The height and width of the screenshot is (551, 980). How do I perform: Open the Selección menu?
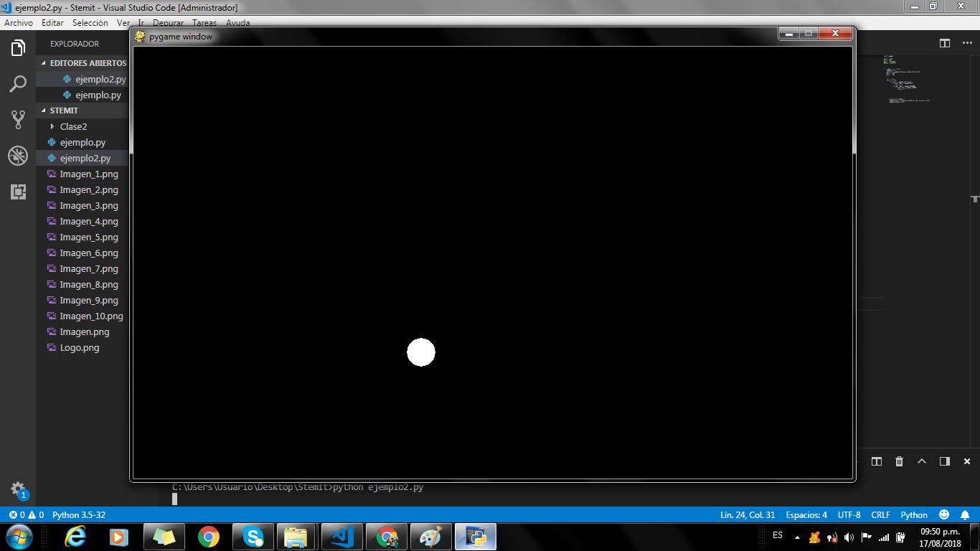(x=90, y=23)
